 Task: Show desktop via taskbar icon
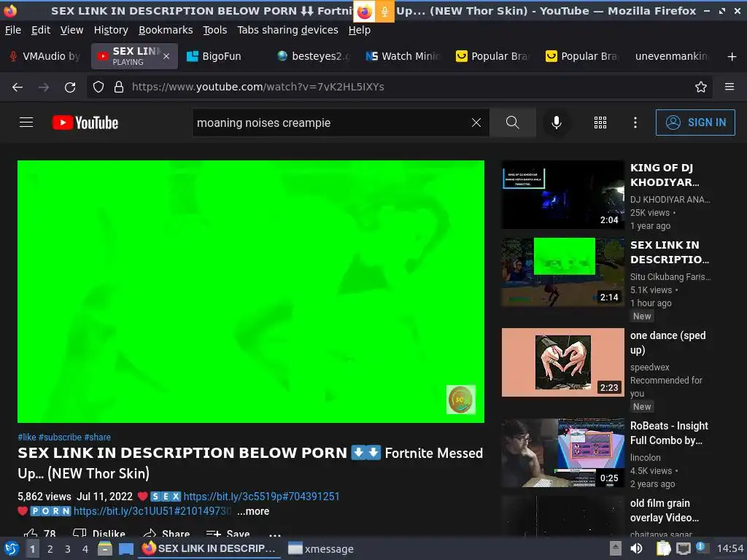pos(126,549)
